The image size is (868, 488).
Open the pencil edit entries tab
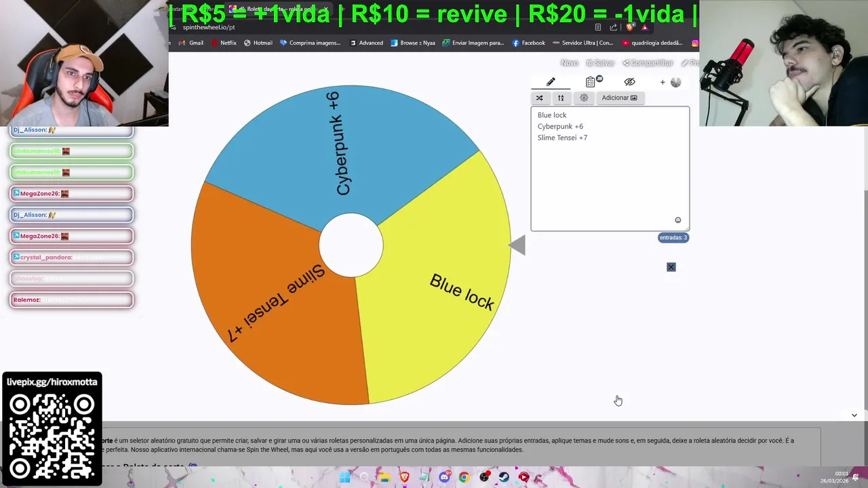click(x=551, y=82)
